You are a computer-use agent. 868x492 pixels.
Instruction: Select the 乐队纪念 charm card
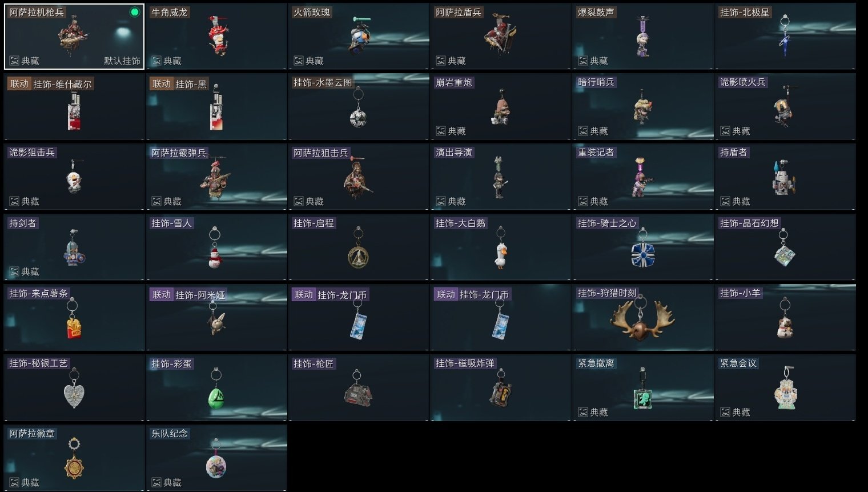(216, 458)
